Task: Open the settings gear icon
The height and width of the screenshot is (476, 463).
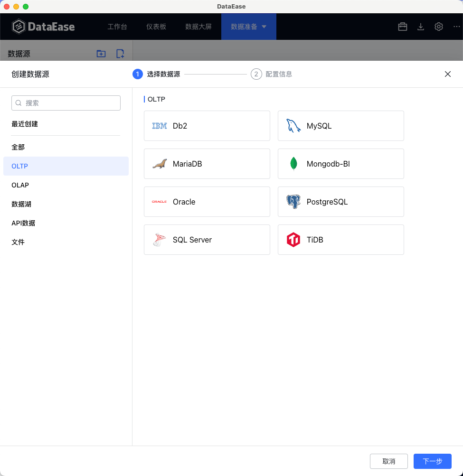Action: (x=438, y=27)
